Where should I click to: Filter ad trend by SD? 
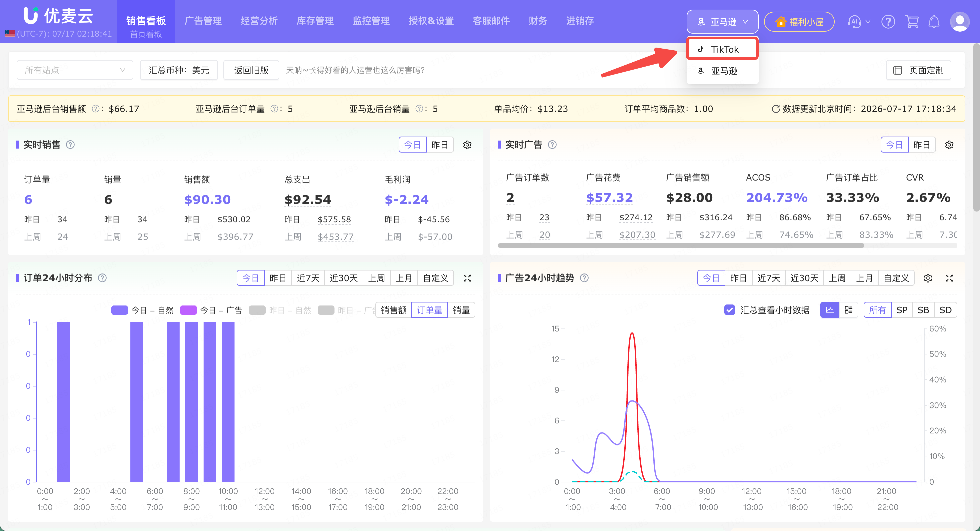coord(945,310)
